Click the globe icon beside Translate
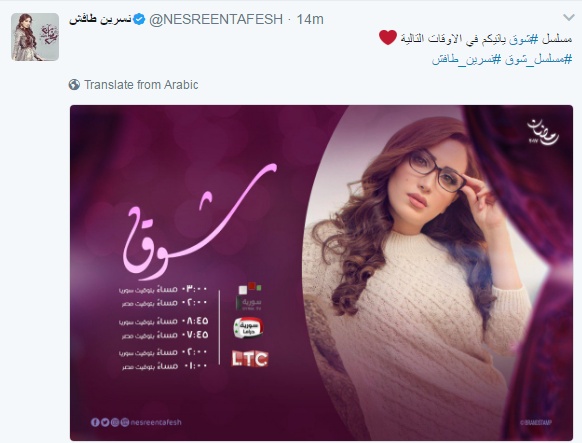Screen dimensions: 582x443 click(74, 85)
